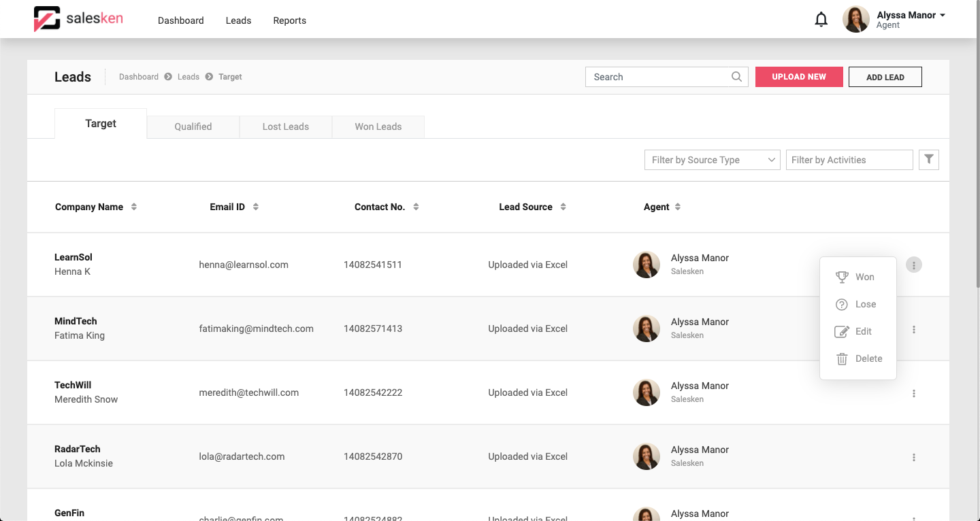Screen dimensions: 980x521
Task: Click agent avatar in MindTech row
Action: pyautogui.click(x=647, y=329)
